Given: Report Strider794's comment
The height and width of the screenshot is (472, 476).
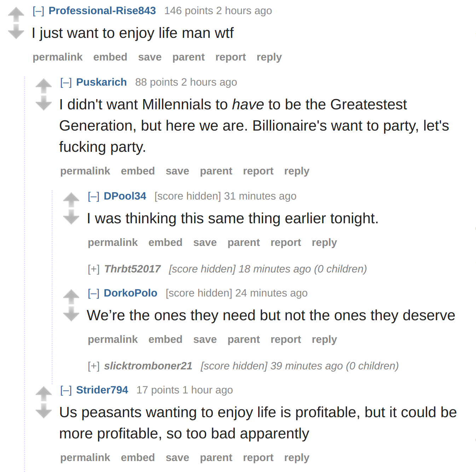Looking at the screenshot, I should pyautogui.click(x=258, y=458).
